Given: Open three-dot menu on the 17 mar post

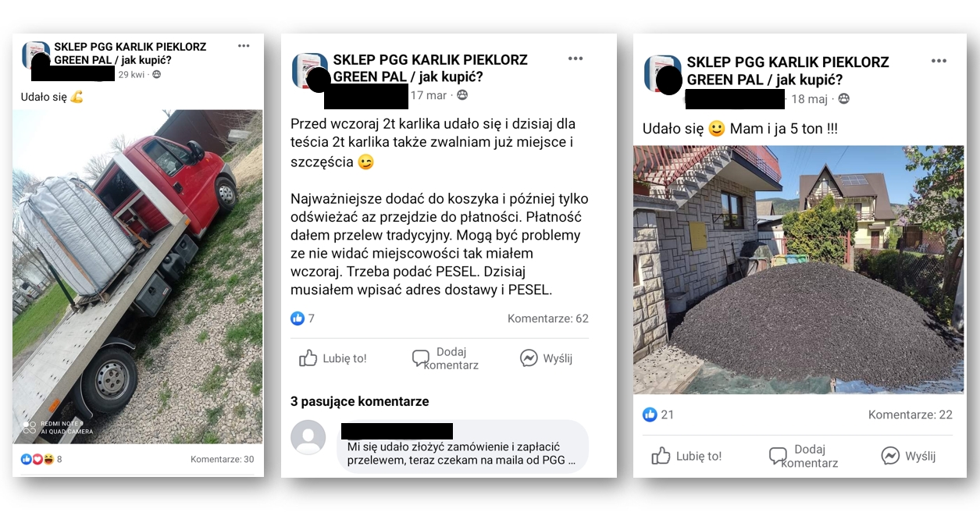Looking at the screenshot, I should 576,59.
